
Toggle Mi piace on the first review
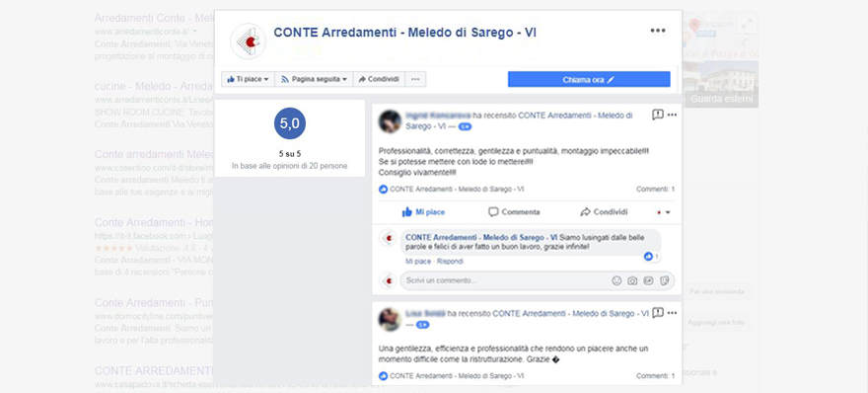coord(423,211)
